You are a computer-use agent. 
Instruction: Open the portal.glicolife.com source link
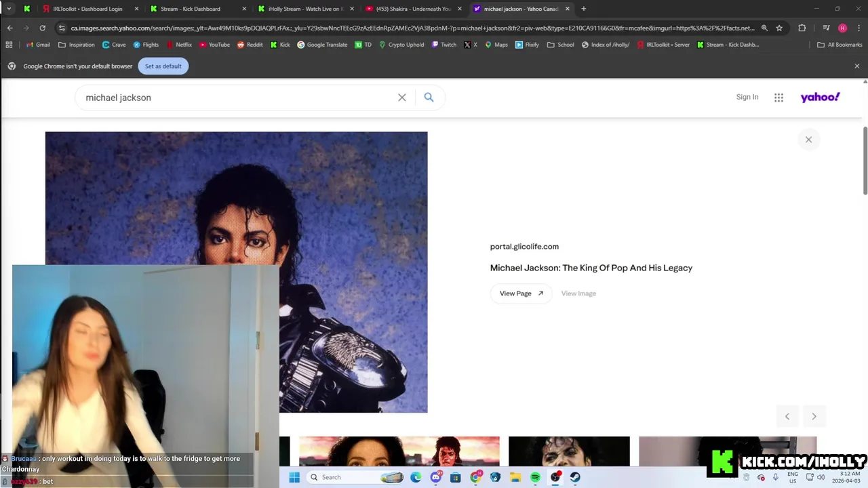(524, 247)
